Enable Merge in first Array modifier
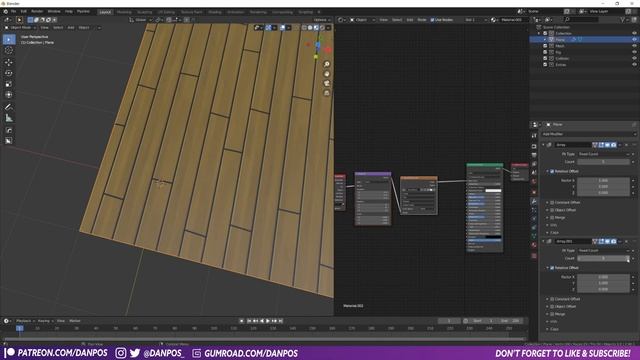 pos(552,218)
